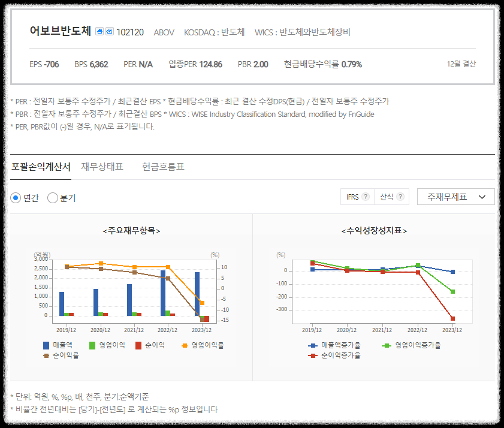This screenshot has width=504, height=428.
Task: Click the 2022/12 blue 매출액 bar
Action: (163, 293)
